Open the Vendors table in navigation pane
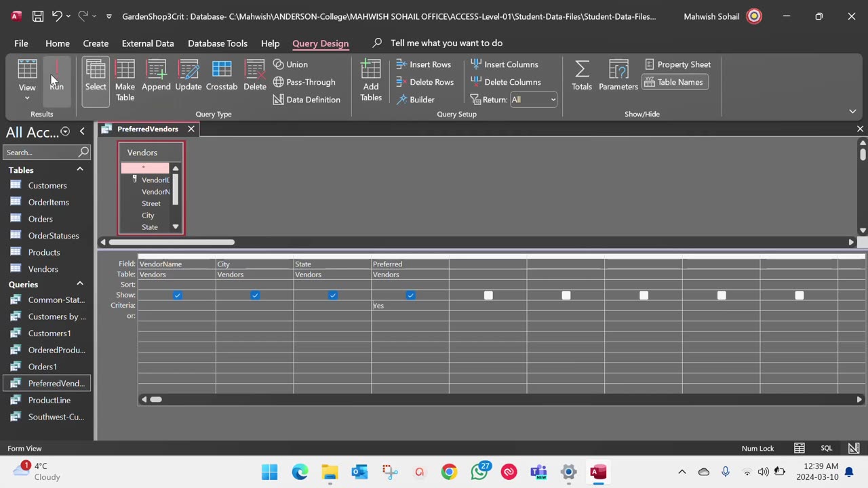 pos(47,269)
